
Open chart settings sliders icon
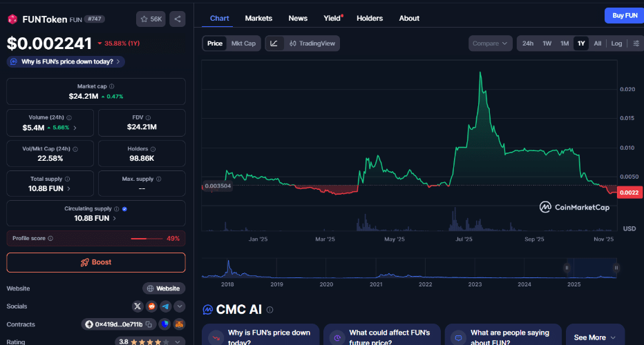[x=636, y=43]
